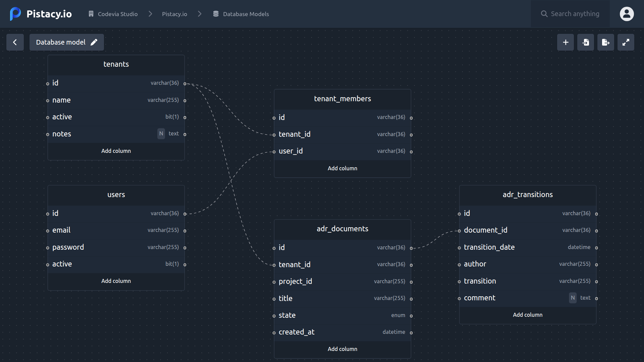Select the tenant_members table header
This screenshot has width=644, height=362.
tap(342, 99)
